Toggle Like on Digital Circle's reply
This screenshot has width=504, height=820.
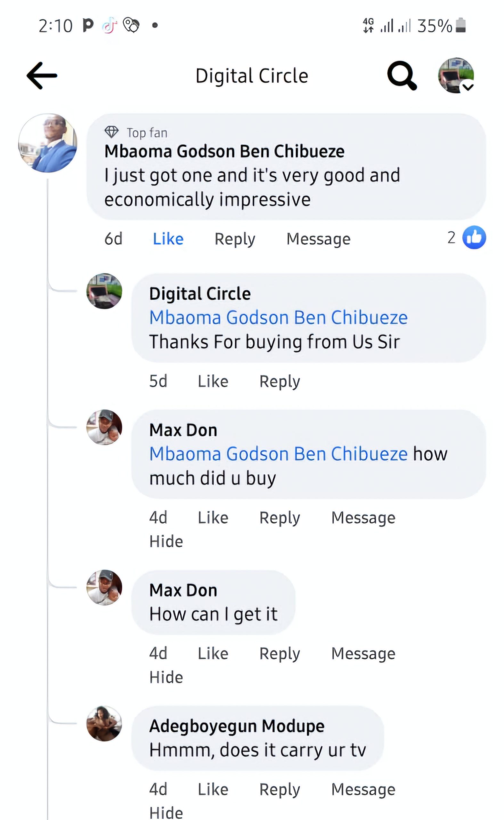coord(213,381)
